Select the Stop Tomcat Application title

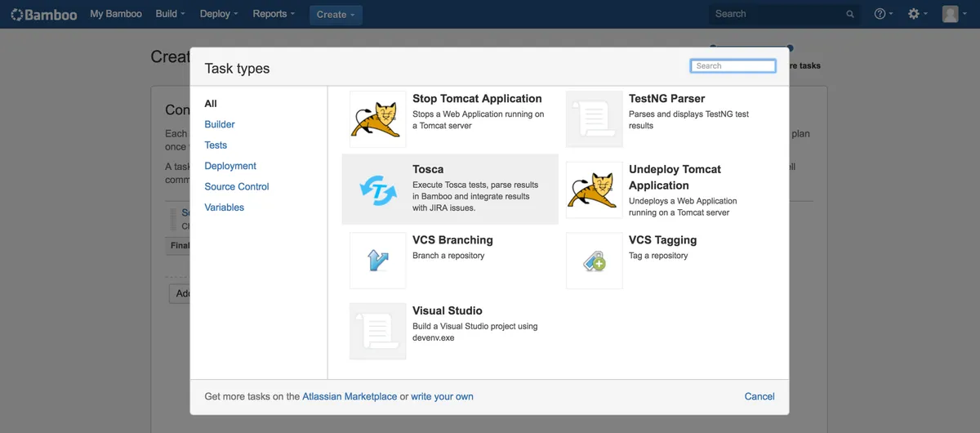pos(477,98)
